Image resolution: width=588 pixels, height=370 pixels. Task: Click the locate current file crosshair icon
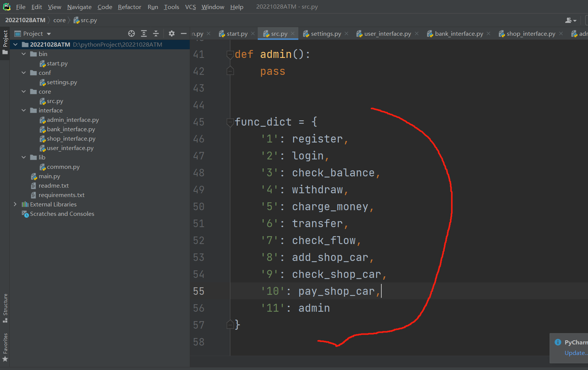132,33
